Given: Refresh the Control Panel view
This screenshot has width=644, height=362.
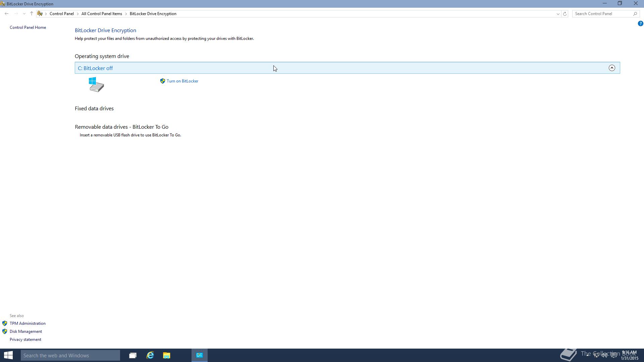Looking at the screenshot, I should [x=565, y=14].
